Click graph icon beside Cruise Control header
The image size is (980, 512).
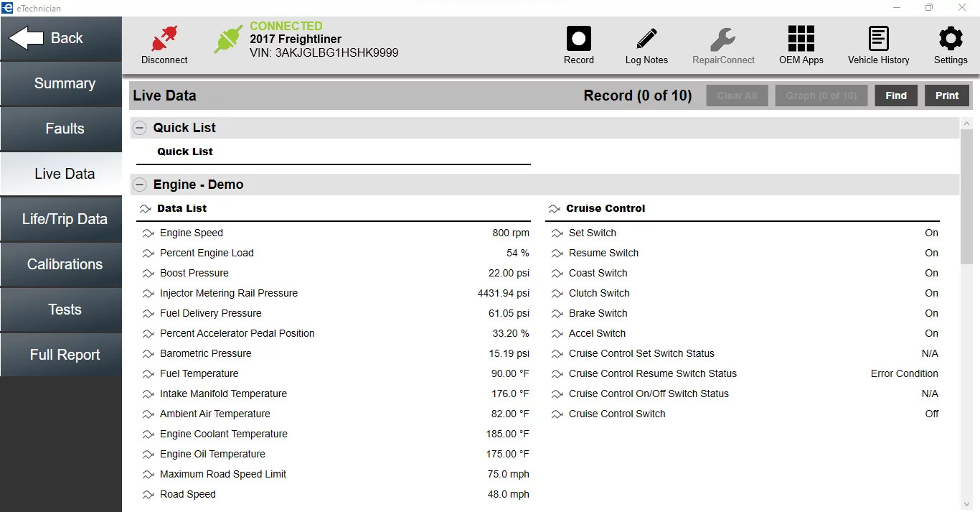554,209
